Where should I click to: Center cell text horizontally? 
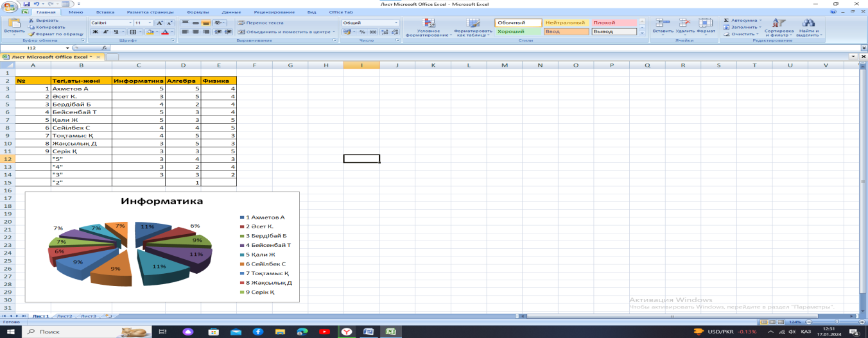(196, 31)
